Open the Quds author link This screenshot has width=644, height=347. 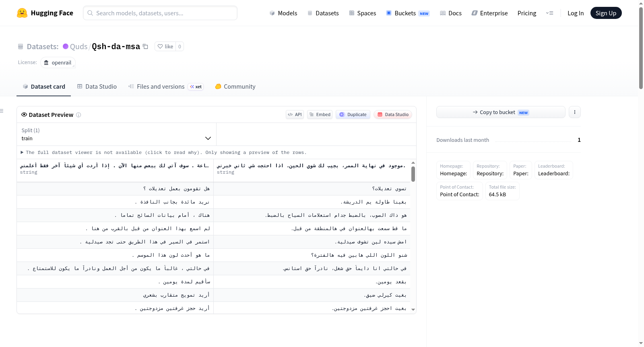pyautogui.click(x=78, y=47)
